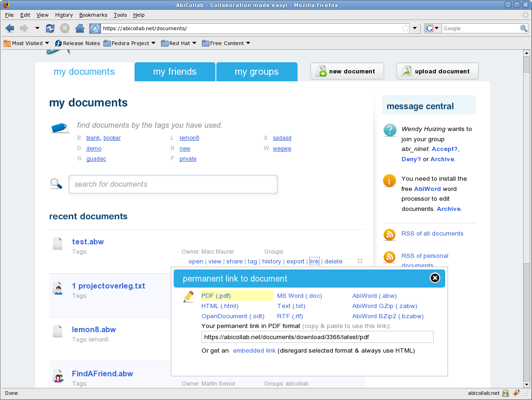532x400 pixels.
Task: Click the browser forward arrow
Action: point(24,28)
